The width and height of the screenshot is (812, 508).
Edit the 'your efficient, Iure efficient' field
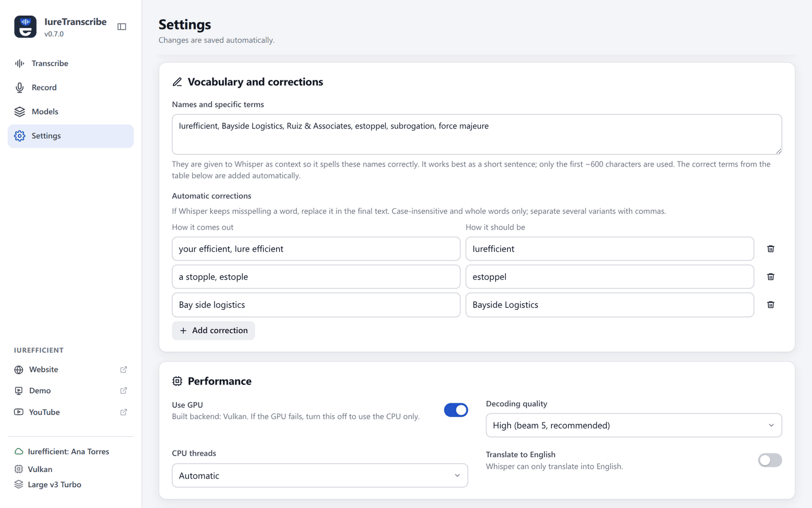tap(316, 249)
